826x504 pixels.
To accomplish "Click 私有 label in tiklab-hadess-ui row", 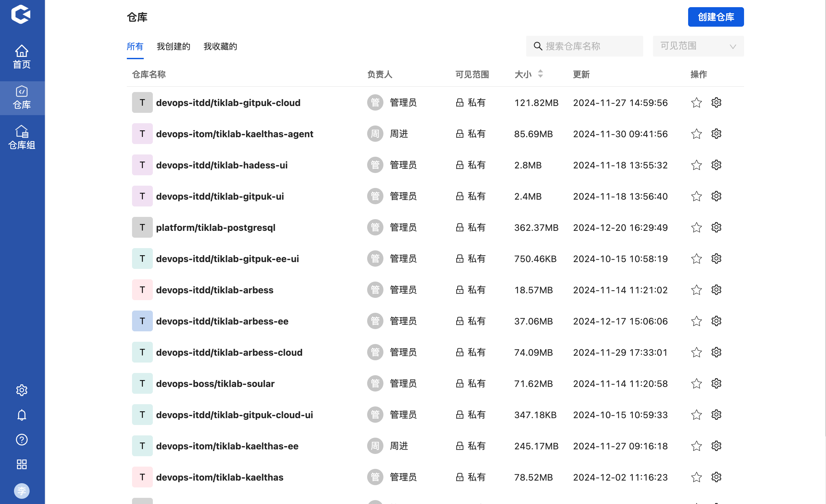I will pos(476,165).
